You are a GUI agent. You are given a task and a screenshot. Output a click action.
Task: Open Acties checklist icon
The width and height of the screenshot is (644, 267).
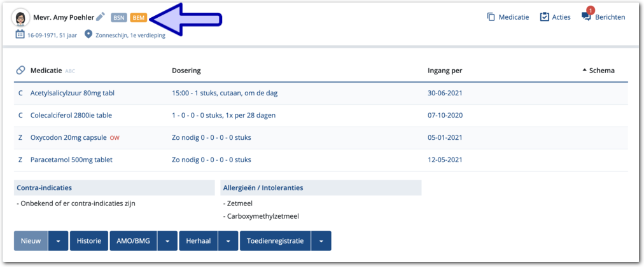tap(544, 17)
